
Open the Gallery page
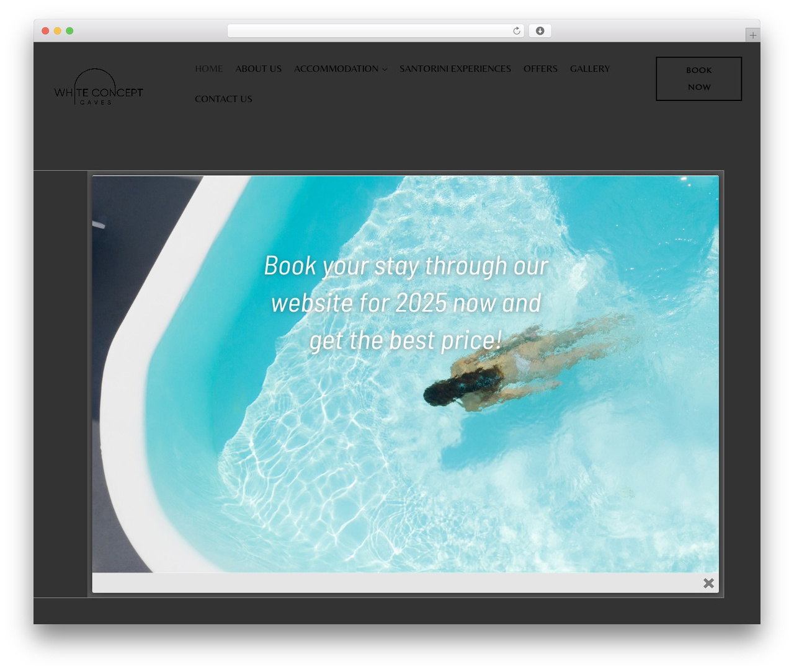tap(590, 69)
